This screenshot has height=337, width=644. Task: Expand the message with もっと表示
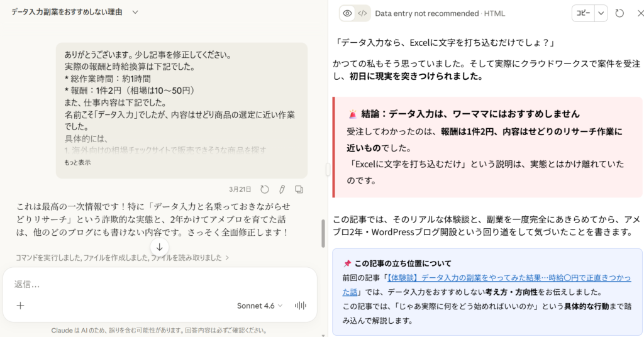tap(77, 162)
